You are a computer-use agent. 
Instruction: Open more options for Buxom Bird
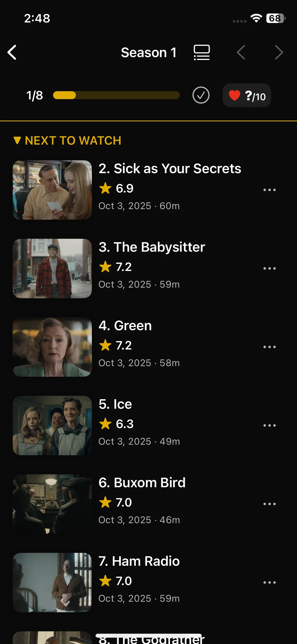(269, 504)
